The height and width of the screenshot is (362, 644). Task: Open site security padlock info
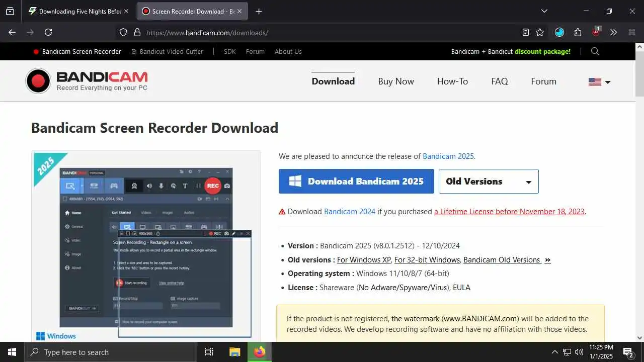tap(137, 32)
